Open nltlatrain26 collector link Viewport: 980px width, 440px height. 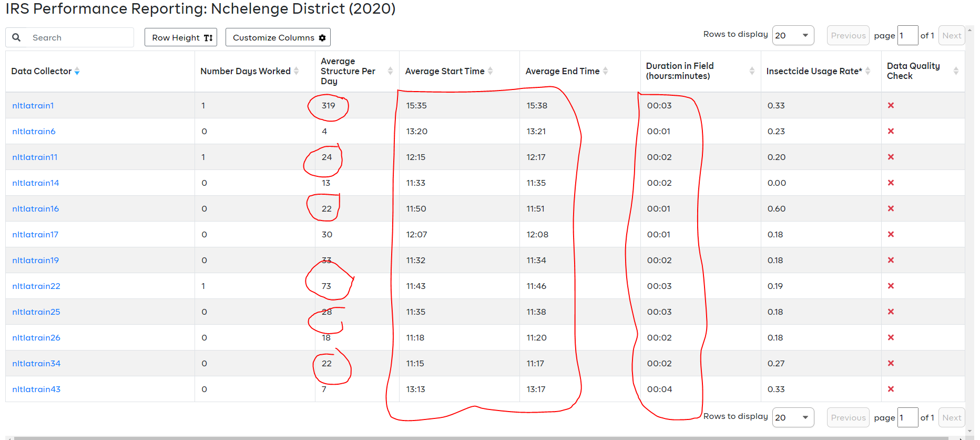[36, 337]
